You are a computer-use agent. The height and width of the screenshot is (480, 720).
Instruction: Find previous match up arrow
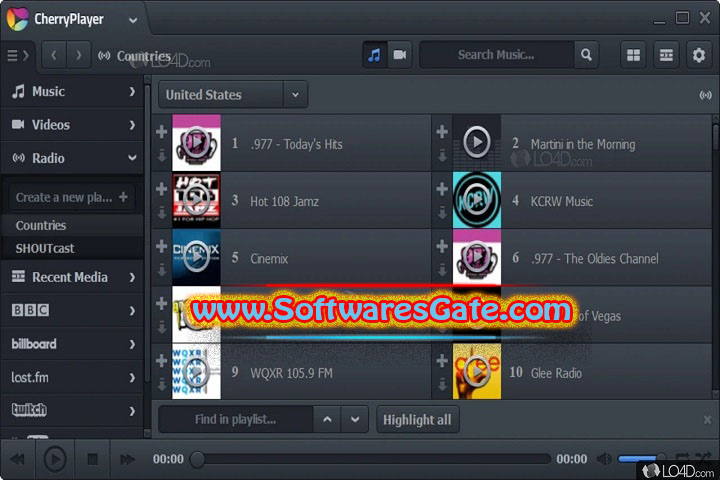[327, 419]
